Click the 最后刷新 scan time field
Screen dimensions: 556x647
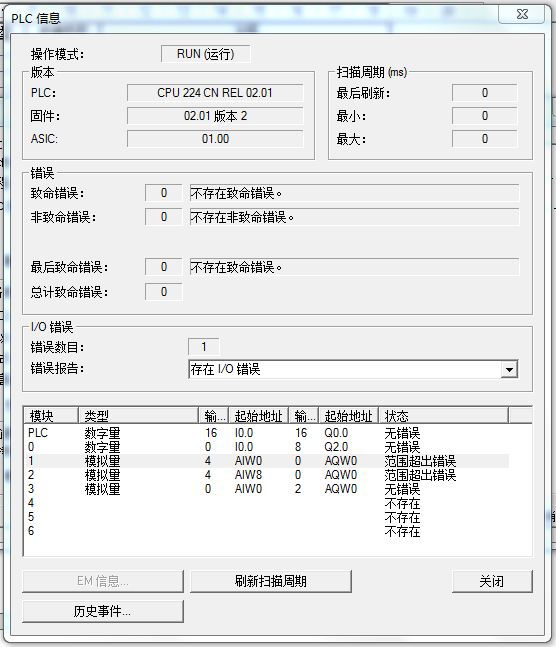485,93
